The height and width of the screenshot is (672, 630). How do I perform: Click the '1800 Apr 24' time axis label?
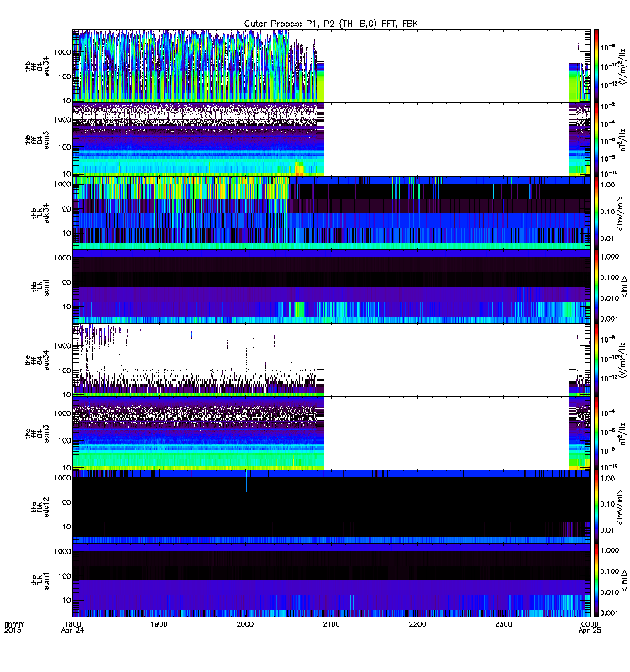point(73,627)
